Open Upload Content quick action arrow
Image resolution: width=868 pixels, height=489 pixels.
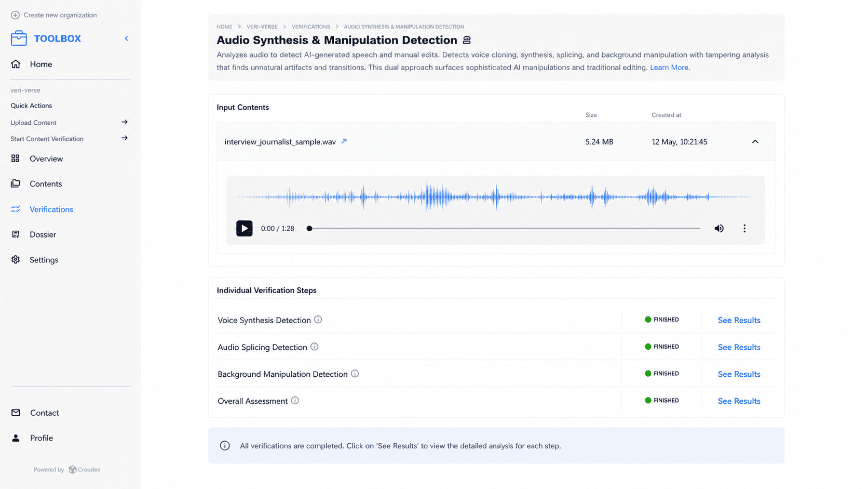(x=125, y=122)
